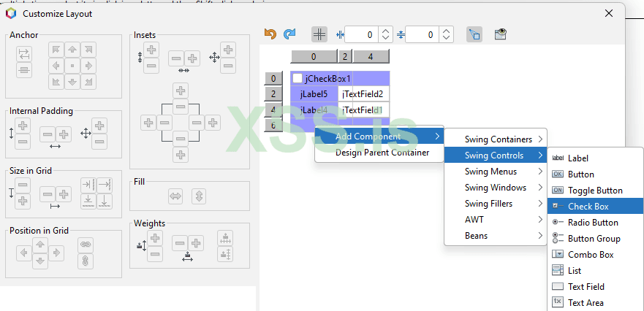The height and width of the screenshot is (311, 644).
Task: Add a Radio Button component
Action: pyautogui.click(x=596, y=223)
